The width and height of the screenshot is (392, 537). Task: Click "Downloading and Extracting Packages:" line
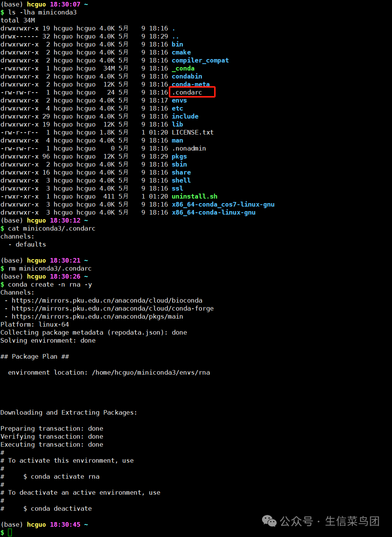(69, 412)
